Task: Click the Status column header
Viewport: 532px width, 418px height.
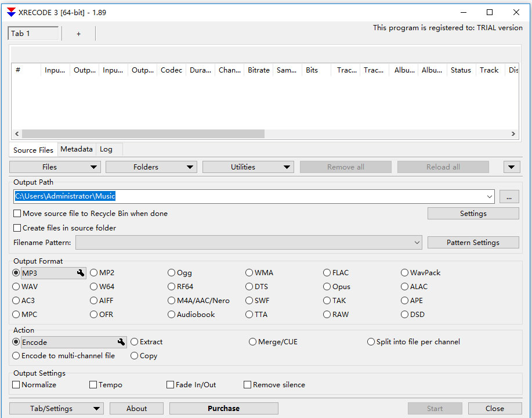Action: 461,70
